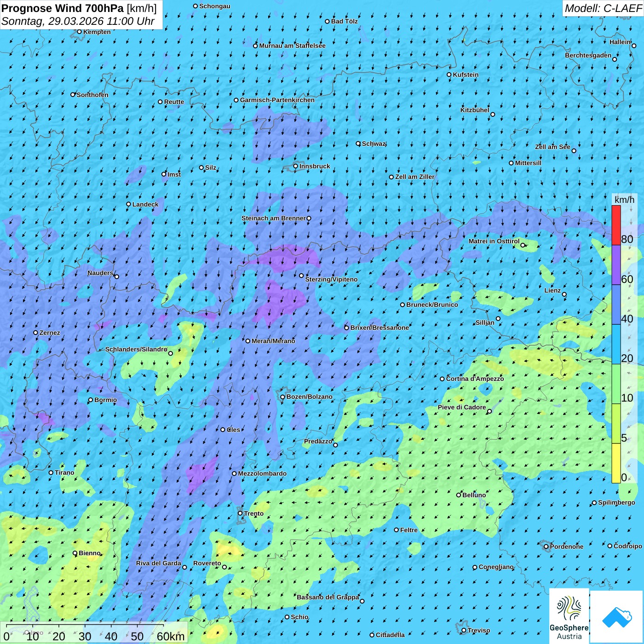644x644 pixels.
Task: Click the Belluno location marker
Action: 459,495
